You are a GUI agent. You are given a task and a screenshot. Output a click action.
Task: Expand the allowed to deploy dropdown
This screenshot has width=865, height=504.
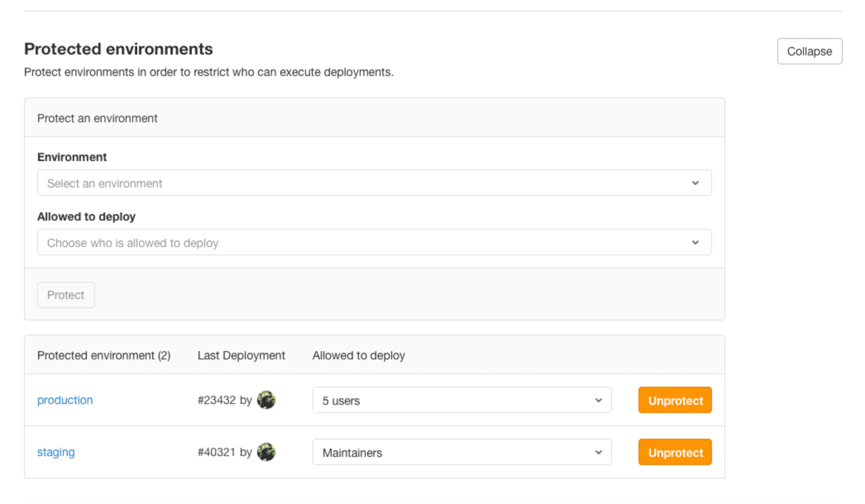(374, 242)
